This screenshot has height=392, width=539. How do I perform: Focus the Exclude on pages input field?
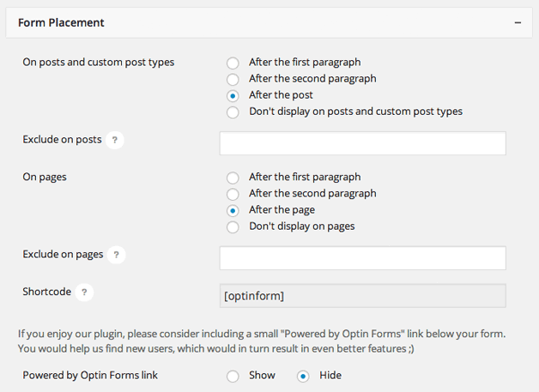(363, 257)
